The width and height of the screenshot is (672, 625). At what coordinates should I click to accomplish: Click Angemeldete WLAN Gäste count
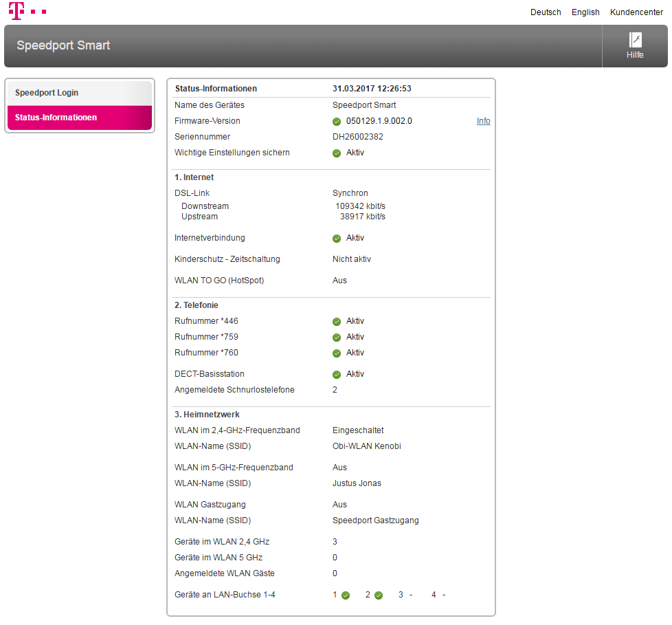(x=335, y=573)
